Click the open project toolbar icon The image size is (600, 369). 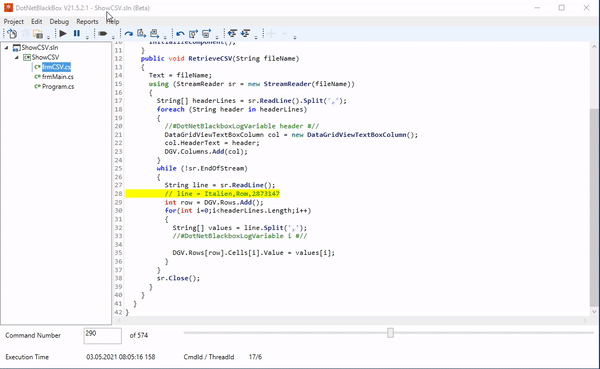click(x=12, y=34)
